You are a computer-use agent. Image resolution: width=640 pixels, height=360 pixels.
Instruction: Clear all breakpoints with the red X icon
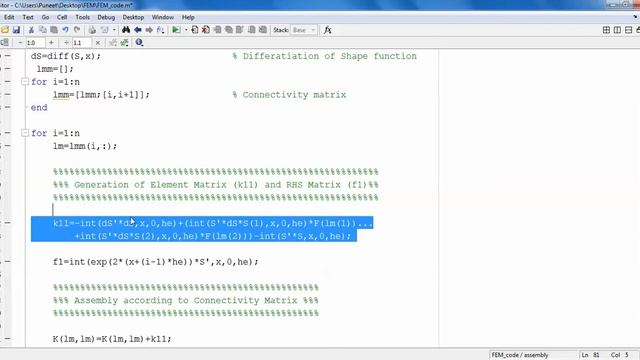click(x=206, y=30)
